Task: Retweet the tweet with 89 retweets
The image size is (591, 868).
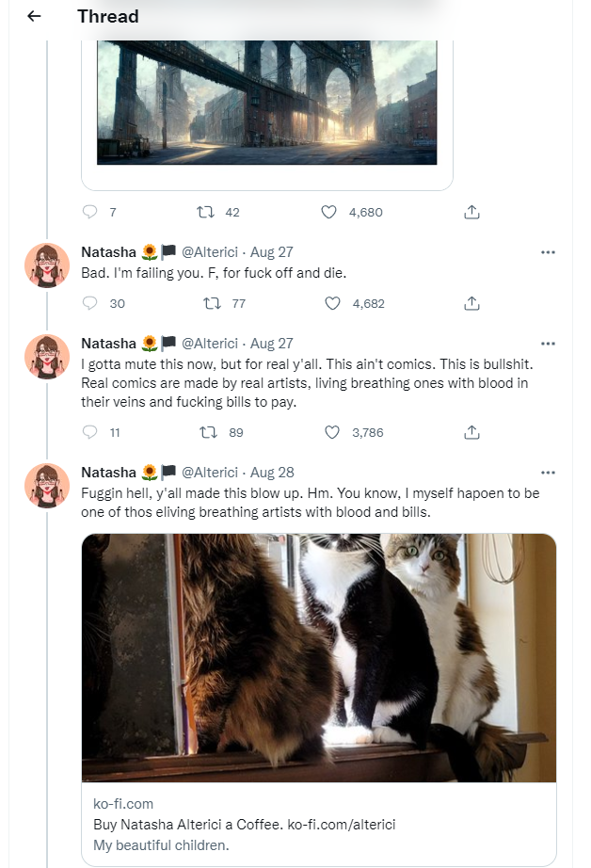Action: click(x=212, y=432)
